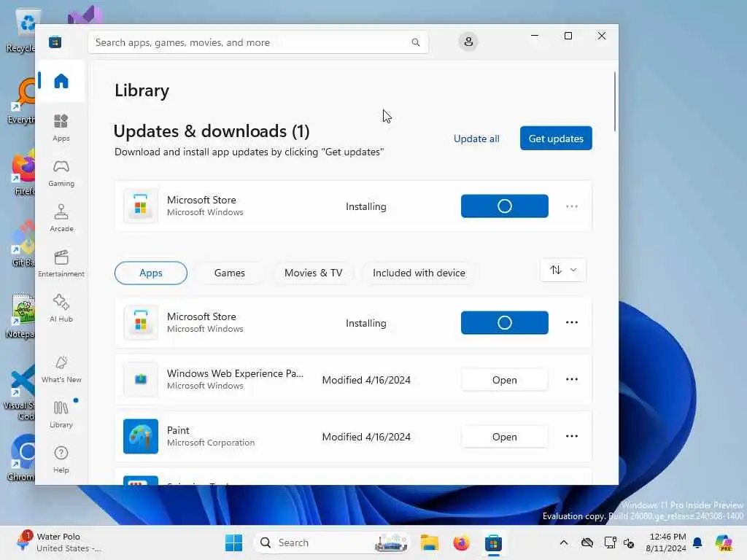
Task: Open Copilot preview icon in taskbar
Action: 724,542
